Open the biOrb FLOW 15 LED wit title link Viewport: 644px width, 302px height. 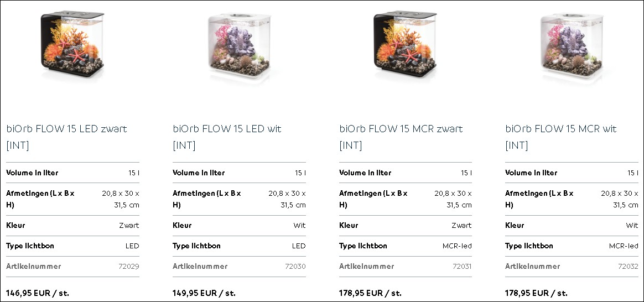227,137
